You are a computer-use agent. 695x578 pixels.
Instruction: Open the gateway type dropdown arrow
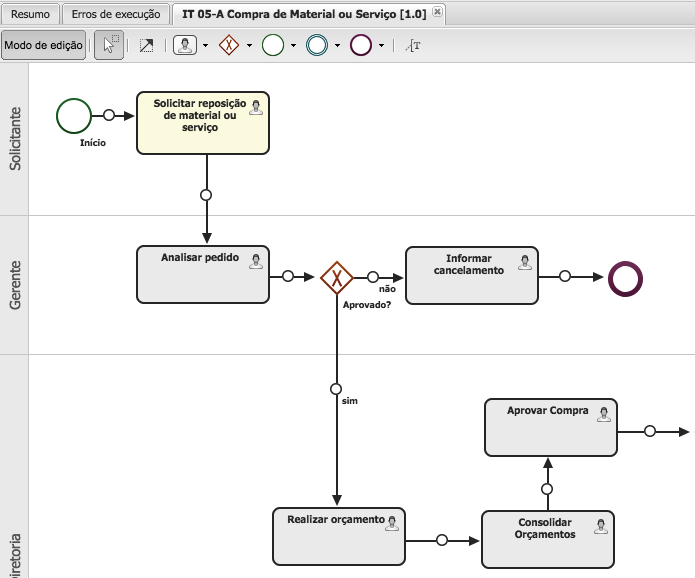[x=249, y=47]
